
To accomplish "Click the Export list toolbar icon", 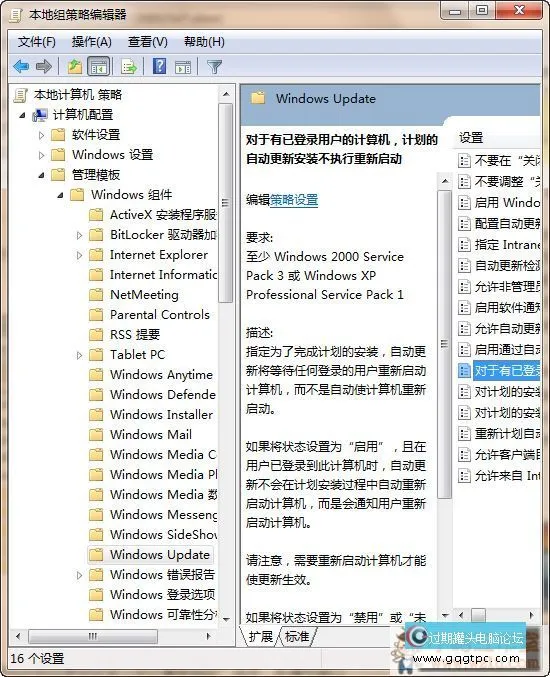I will tap(129, 66).
